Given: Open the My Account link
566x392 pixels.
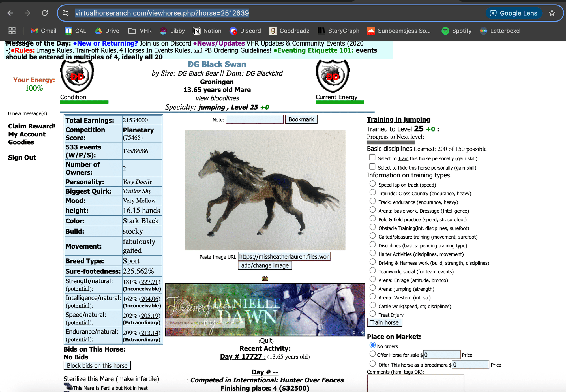Looking at the screenshot, I should (27, 134).
